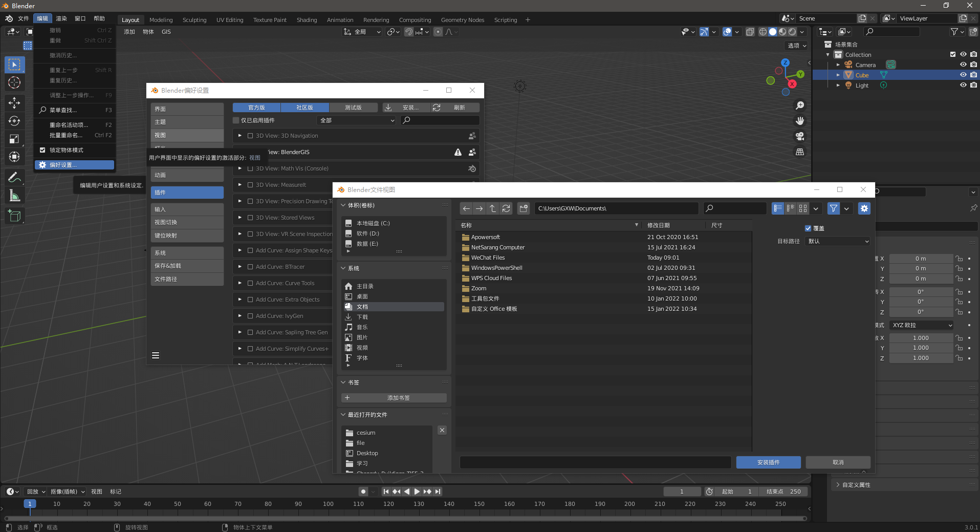This screenshot has height=532, width=980.
Task: Switch file browser to thumbnail view
Action: pos(803,208)
